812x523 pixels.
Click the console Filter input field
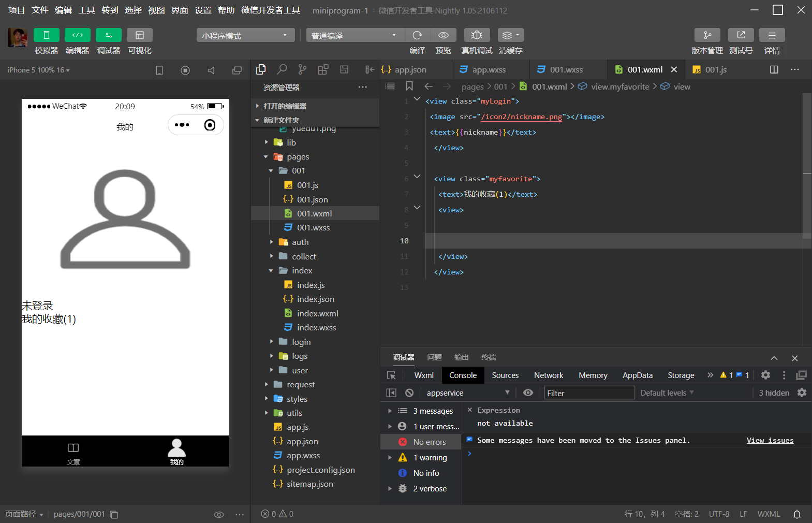coord(589,393)
